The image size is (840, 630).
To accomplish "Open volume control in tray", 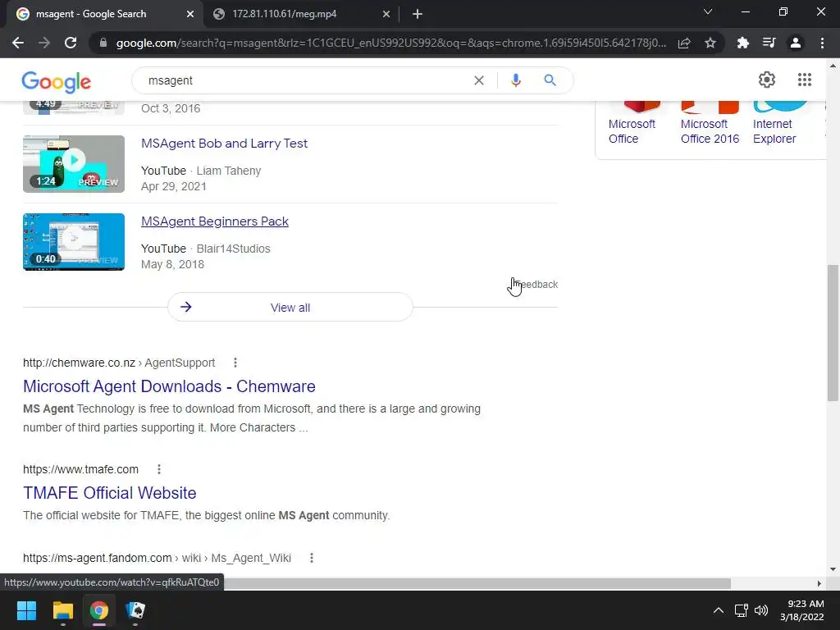I will pos(760,610).
